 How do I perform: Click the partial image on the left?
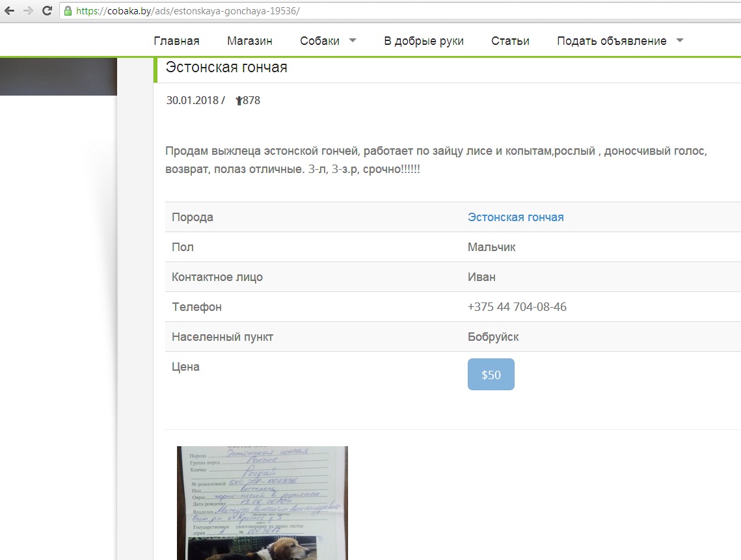[58, 77]
